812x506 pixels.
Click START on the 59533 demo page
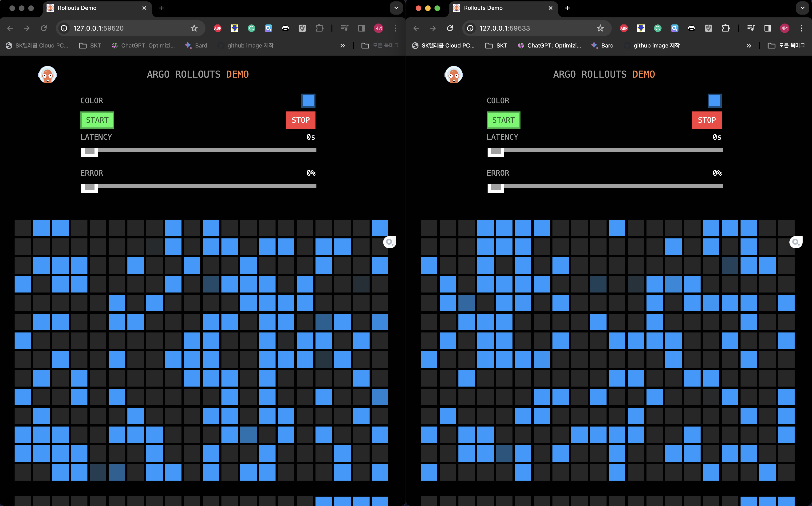[504, 120]
